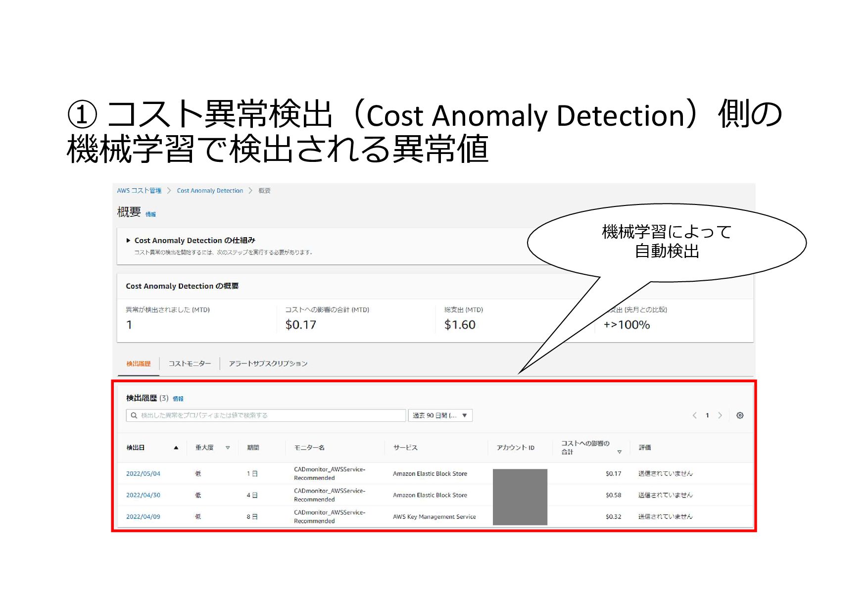Click the 情報 link next to 概要

[150, 214]
